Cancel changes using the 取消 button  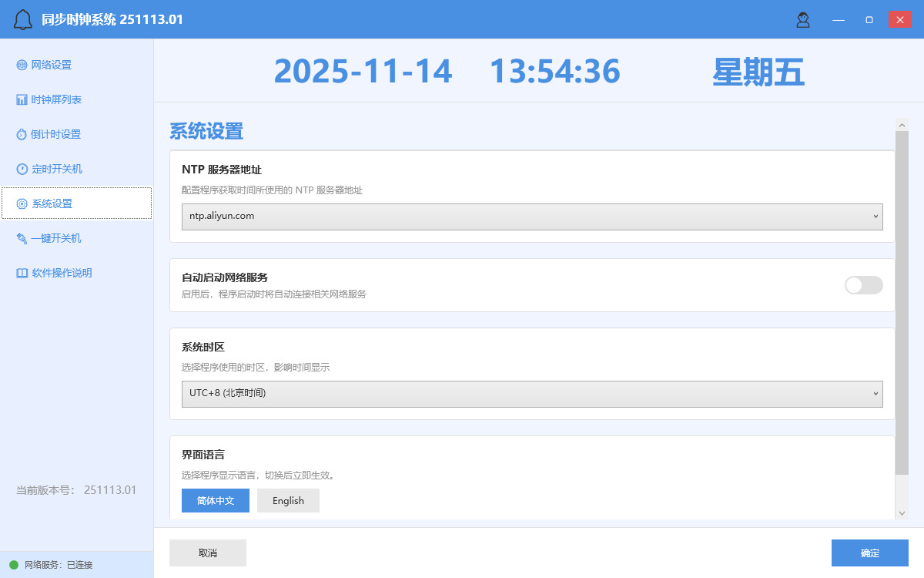pyautogui.click(x=207, y=553)
